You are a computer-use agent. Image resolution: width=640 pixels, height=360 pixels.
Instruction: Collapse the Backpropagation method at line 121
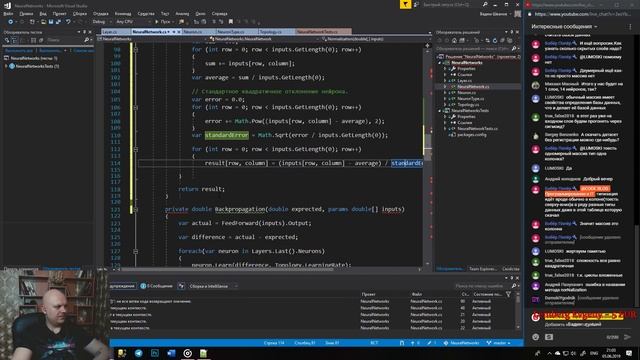click(136, 209)
